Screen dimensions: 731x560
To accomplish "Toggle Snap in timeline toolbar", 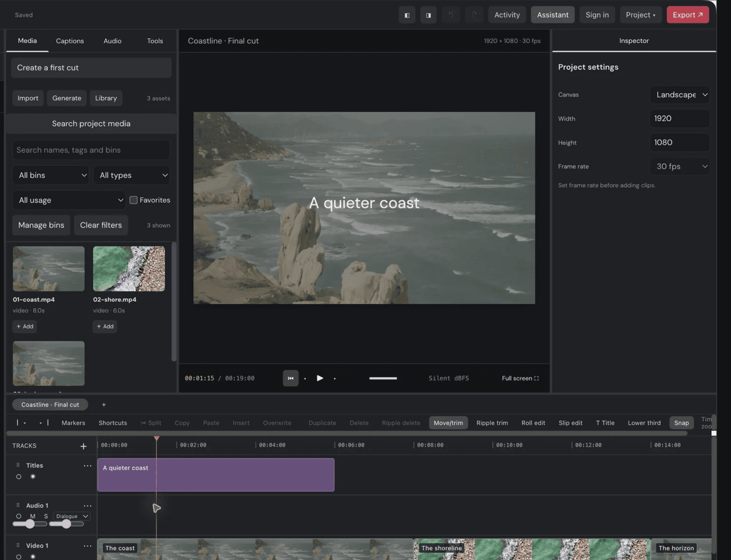I will [x=682, y=423].
